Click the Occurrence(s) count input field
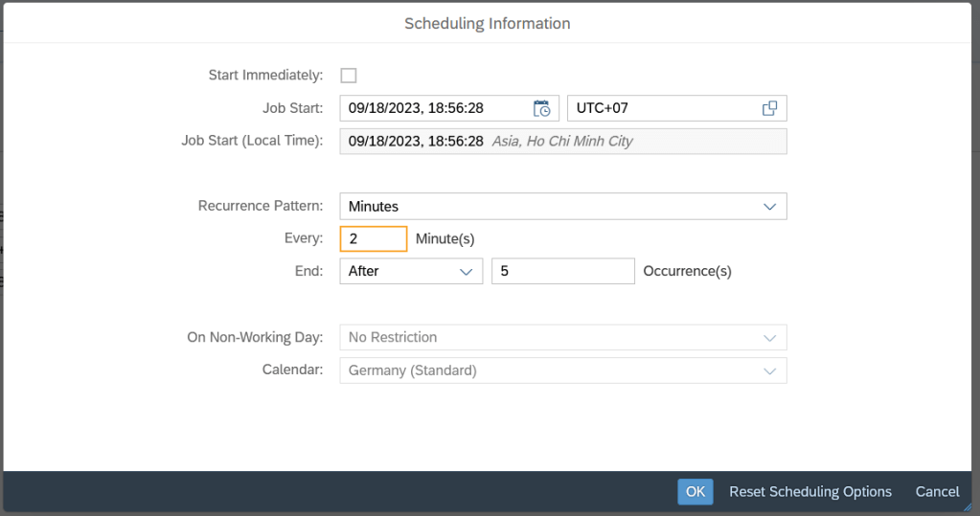This screenshot has width=980, height=516. [562, 272]
